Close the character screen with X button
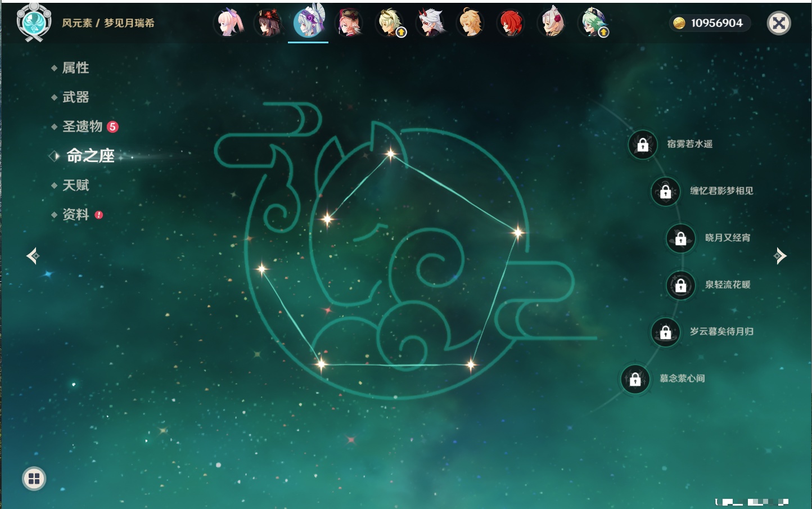 click(779, 23)
